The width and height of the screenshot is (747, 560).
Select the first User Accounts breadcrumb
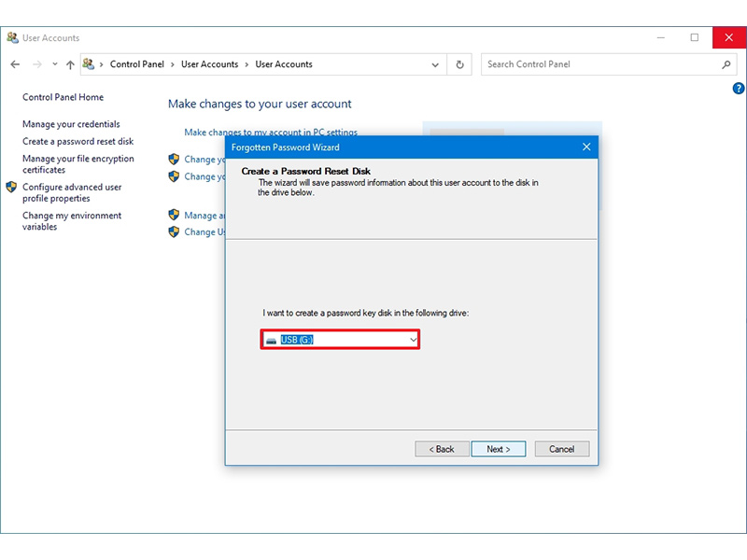pyautogui.click(x=209, y=64)
